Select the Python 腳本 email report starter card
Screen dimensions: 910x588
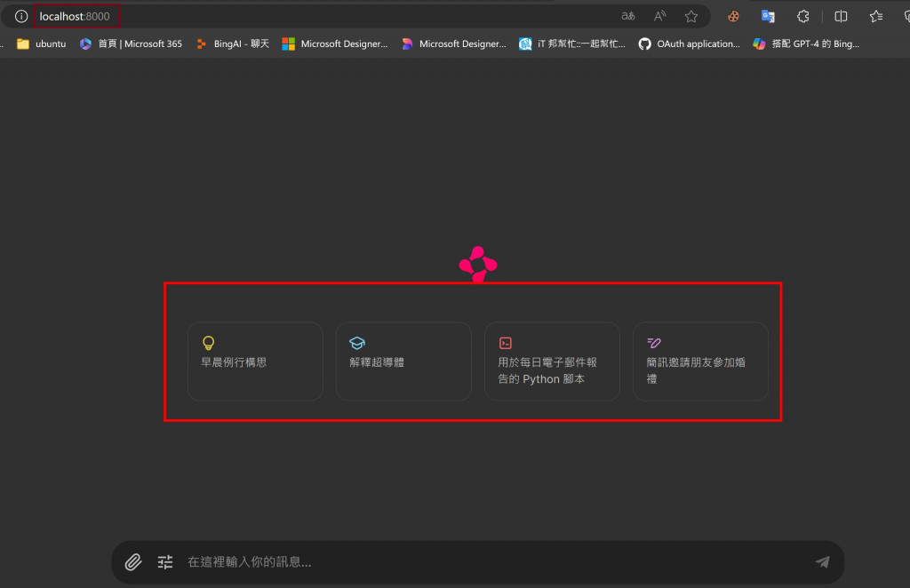tap(553, 362)
